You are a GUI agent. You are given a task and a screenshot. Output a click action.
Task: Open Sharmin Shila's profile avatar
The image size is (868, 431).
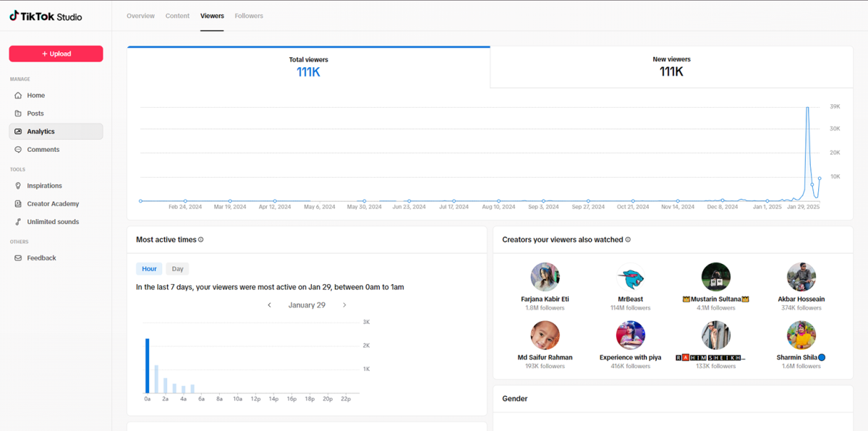pyautogui.click(x=801, y=336)
